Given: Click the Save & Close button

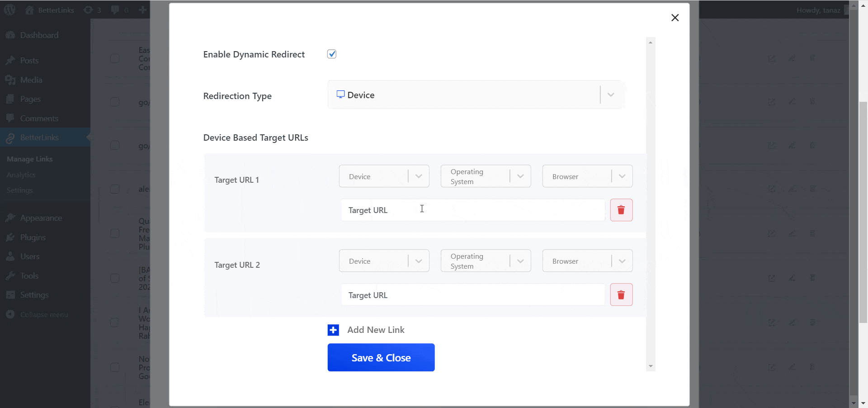Looking at the screenshot, I should click(381, 357).
